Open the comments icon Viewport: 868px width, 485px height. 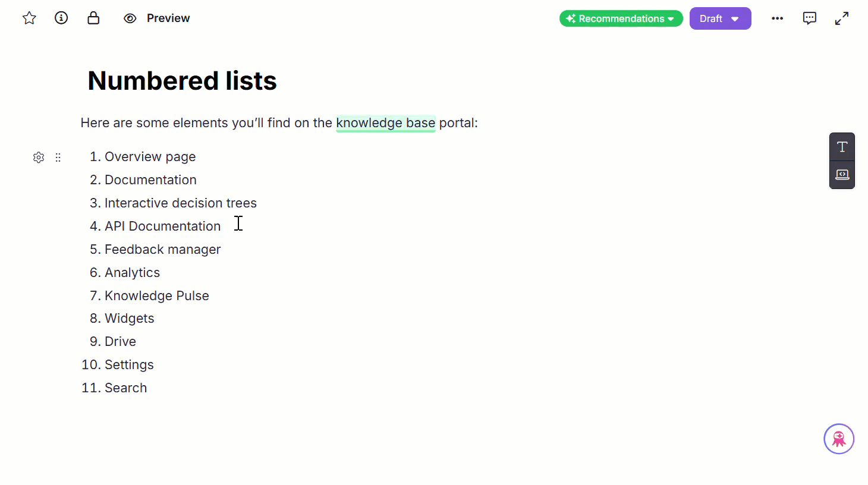tap(809, 18)
